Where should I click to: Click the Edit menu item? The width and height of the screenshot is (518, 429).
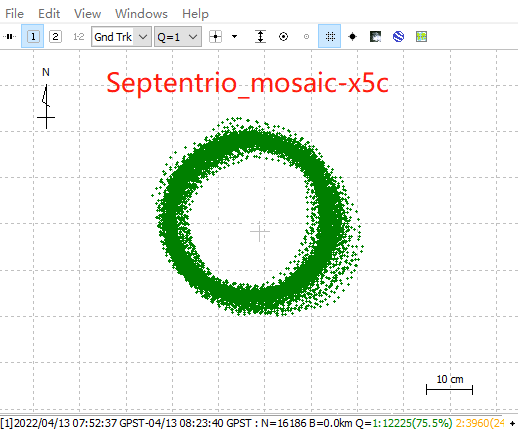[49, 14]
